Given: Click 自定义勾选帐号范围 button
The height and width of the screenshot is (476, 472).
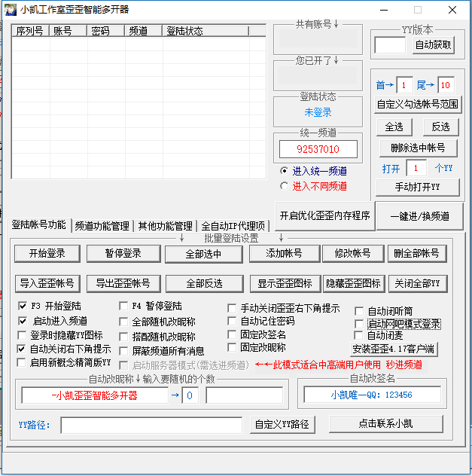Looking at the screenshot, I should (417, 105).
